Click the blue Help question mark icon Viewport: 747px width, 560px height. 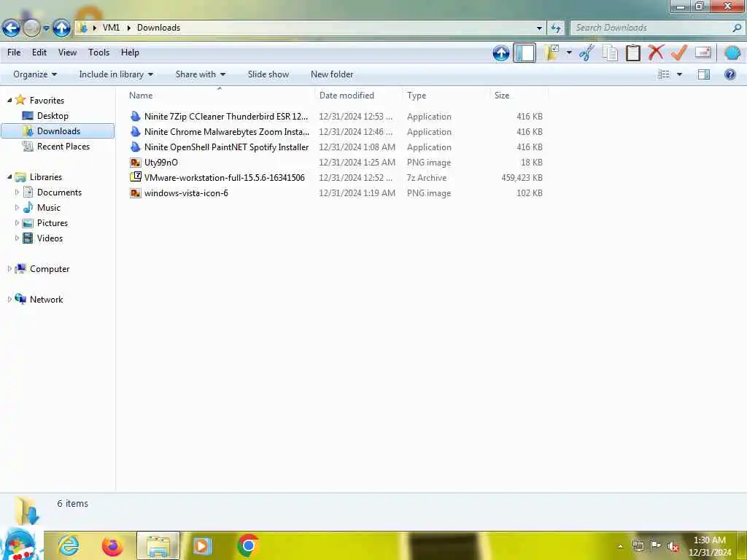click(x=729, y=74)
